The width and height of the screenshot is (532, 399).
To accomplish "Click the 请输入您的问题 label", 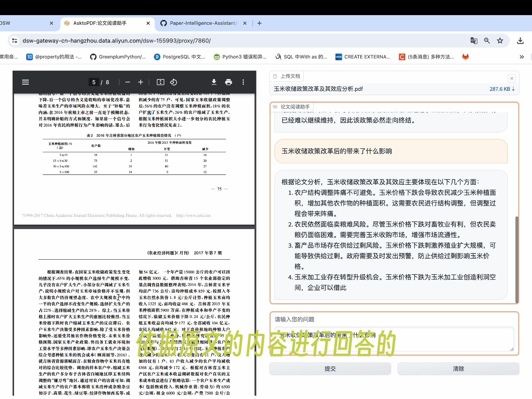I will 294,319.
